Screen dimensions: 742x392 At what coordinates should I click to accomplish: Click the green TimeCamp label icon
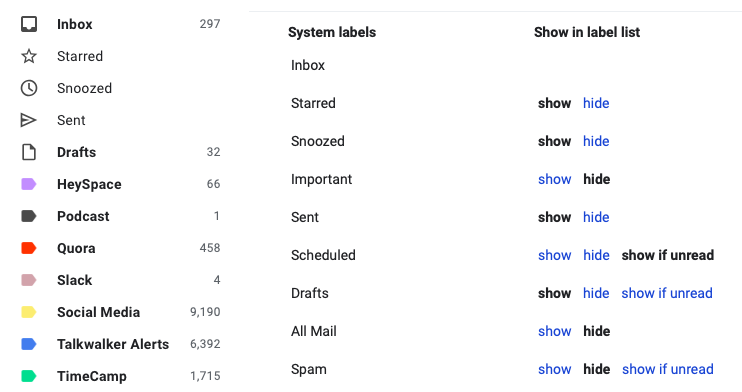click(x=29, y=376)
